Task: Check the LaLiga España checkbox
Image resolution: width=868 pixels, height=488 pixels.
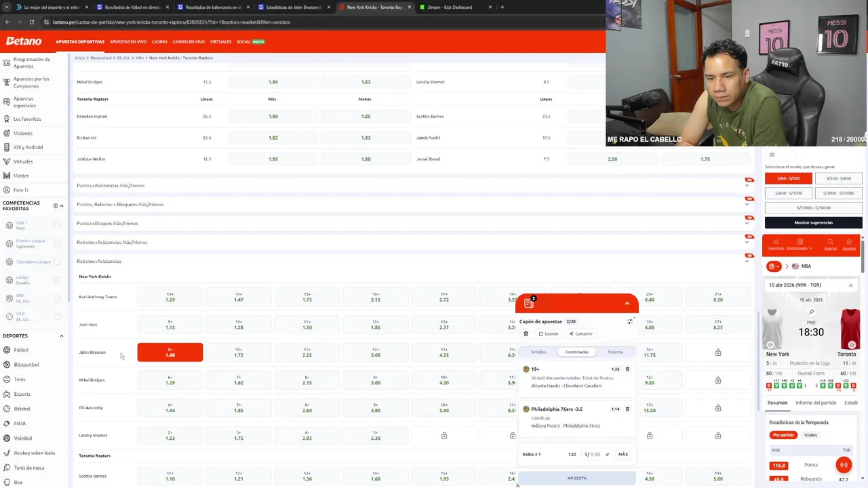Action: [x=57, y=280]
